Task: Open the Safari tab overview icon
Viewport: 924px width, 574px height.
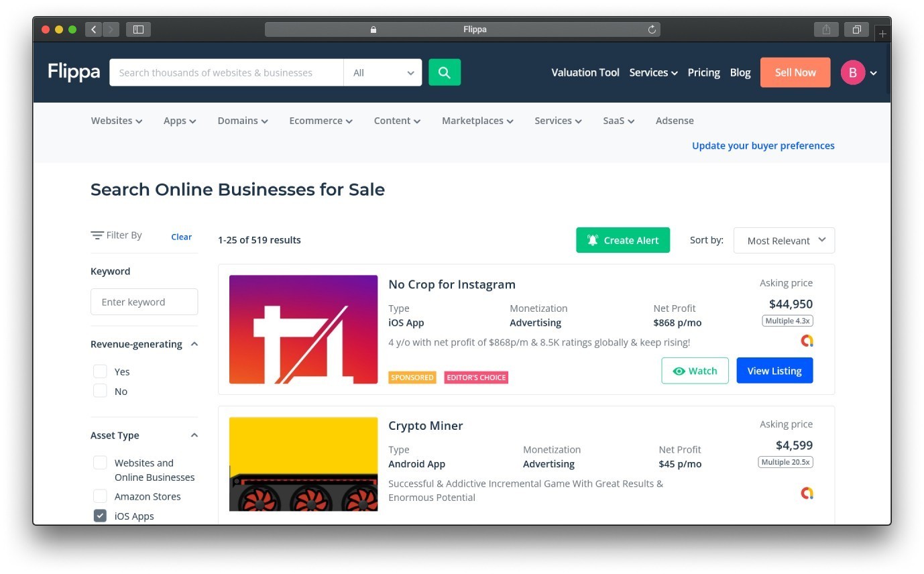Action: (856, 30)
